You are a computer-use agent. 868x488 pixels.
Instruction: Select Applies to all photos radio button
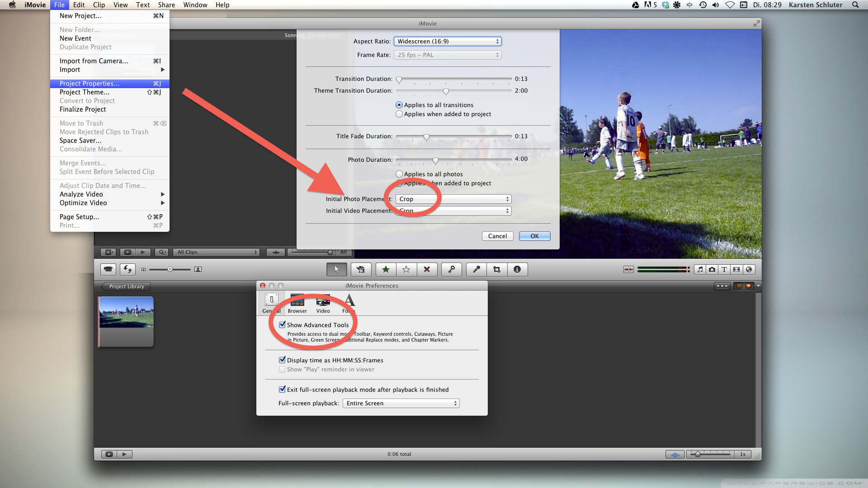tap(399, 174)
